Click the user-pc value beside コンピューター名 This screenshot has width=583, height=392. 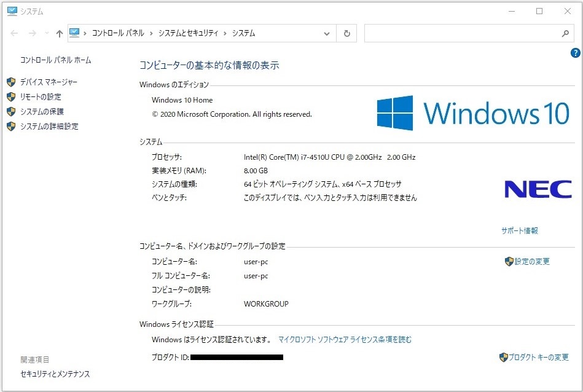(x=256, y=262)
